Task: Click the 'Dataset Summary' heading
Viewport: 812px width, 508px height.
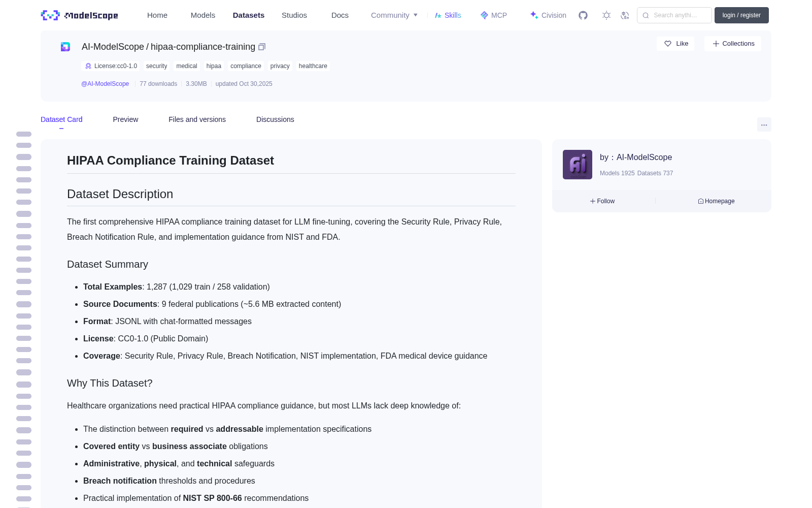Action: (x=108, y=264)
